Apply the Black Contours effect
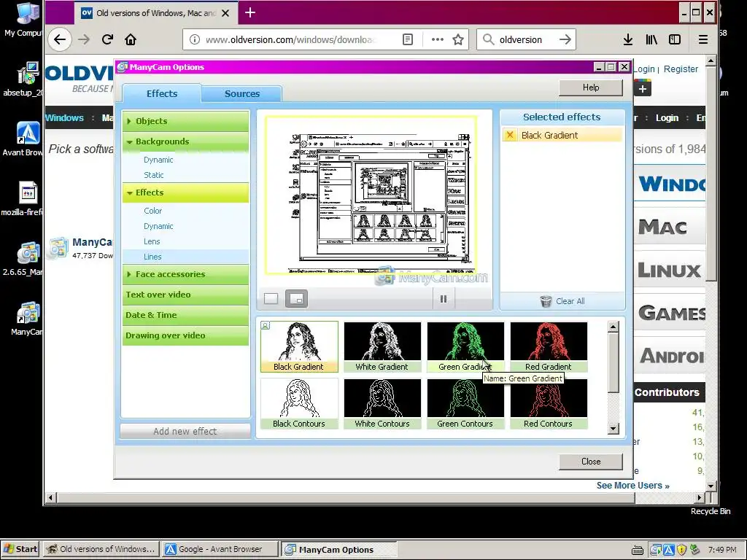The image size is (747, 560). 299,403
